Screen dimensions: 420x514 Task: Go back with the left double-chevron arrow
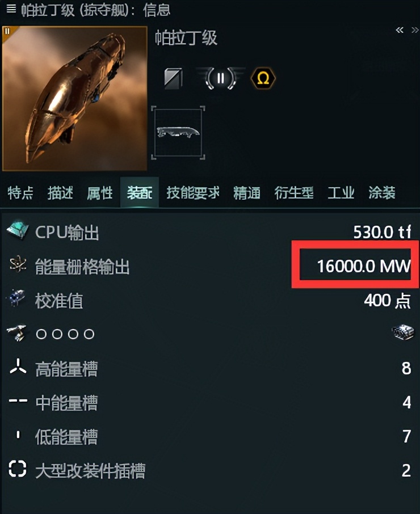click(x=400, y=31)
